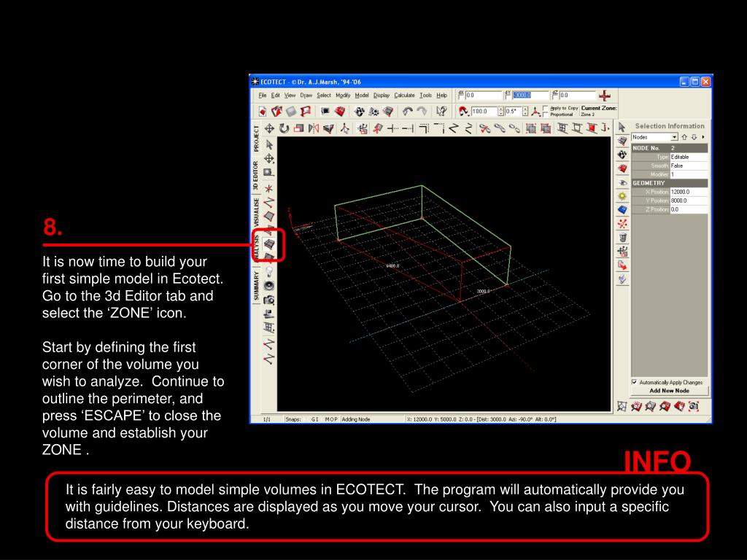747x560 pixels.
Task: Select the Move transform tool in top toolbar
Action: 269,128
